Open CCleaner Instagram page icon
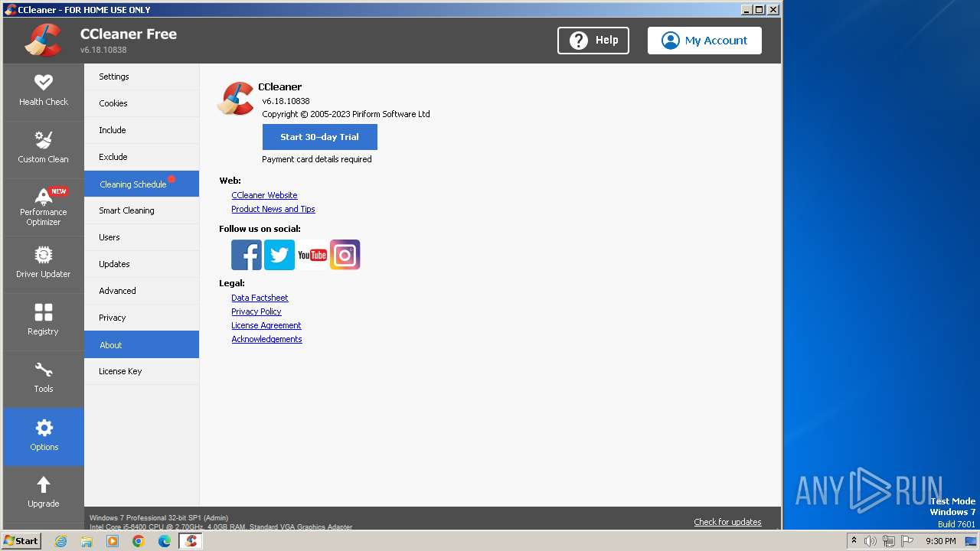This screenshot has width=980, height=551. [345, 255]
